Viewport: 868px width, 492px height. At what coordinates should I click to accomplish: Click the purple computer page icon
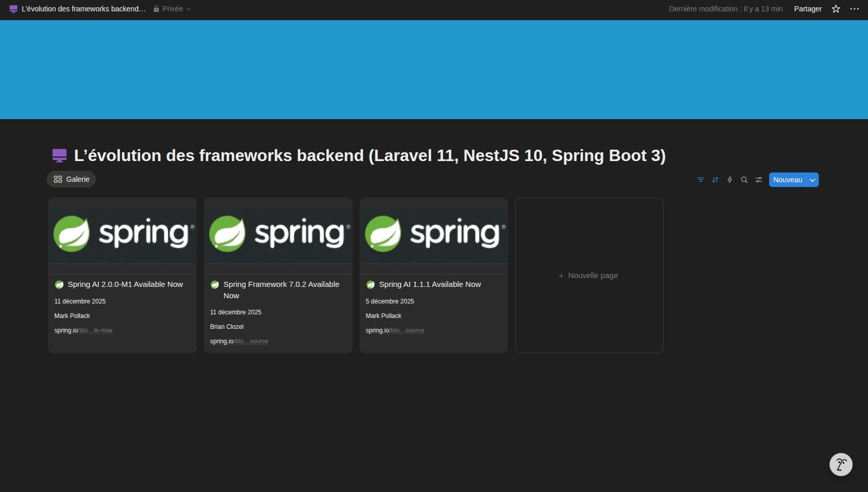[x=60, y=155]
